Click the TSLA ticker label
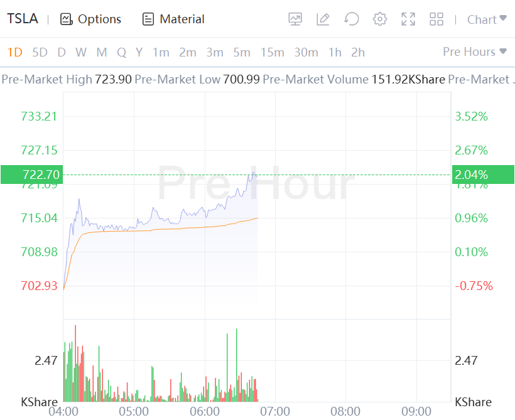The image size is (515, 420). click(22, 19)
